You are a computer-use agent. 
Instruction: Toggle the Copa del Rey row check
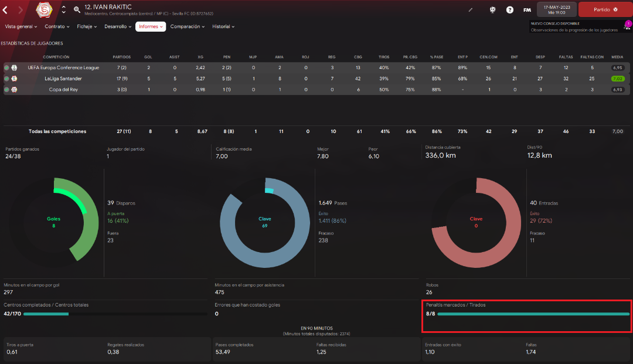click(6, 90)
